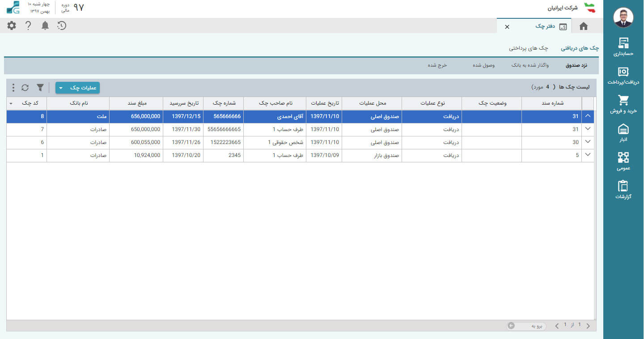
Task: Switch to the دفتر چک tab
Action: point(545,26)
